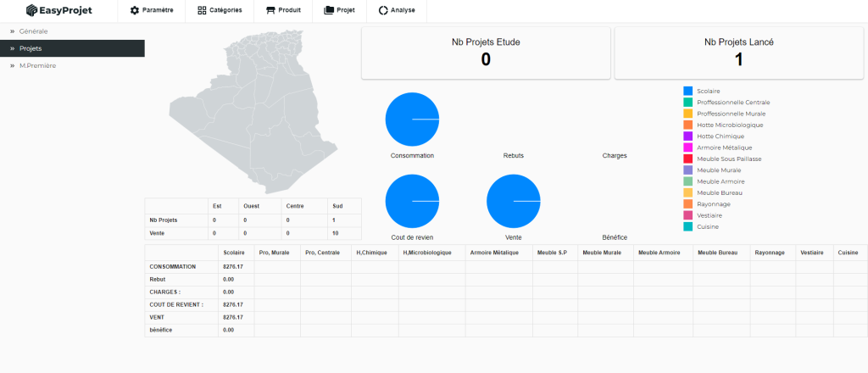Open the Analyse menu
Screen dimensions: 868x373
click(397, 11)
